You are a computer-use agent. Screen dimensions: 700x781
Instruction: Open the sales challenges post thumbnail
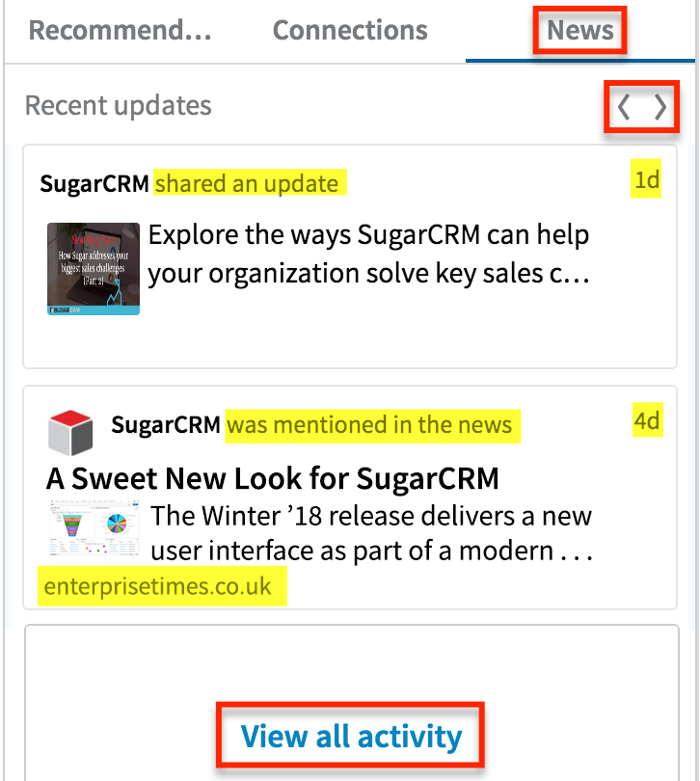(94, 269)
